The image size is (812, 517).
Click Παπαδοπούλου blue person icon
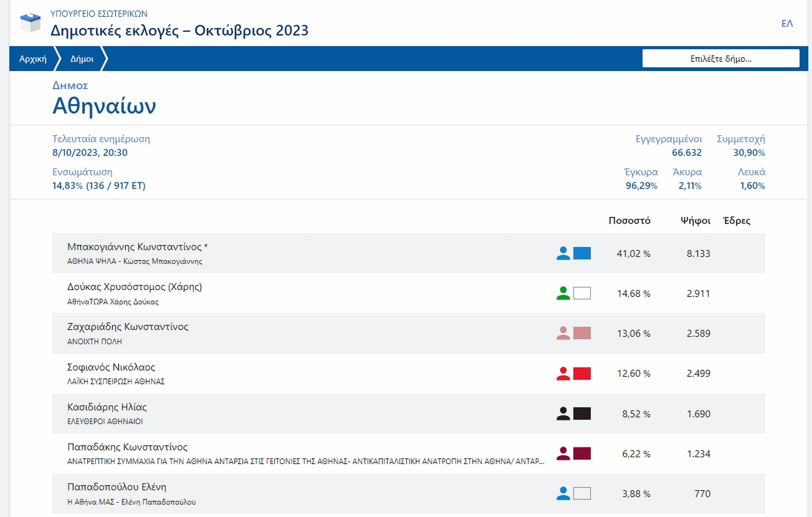click(563, 493)
